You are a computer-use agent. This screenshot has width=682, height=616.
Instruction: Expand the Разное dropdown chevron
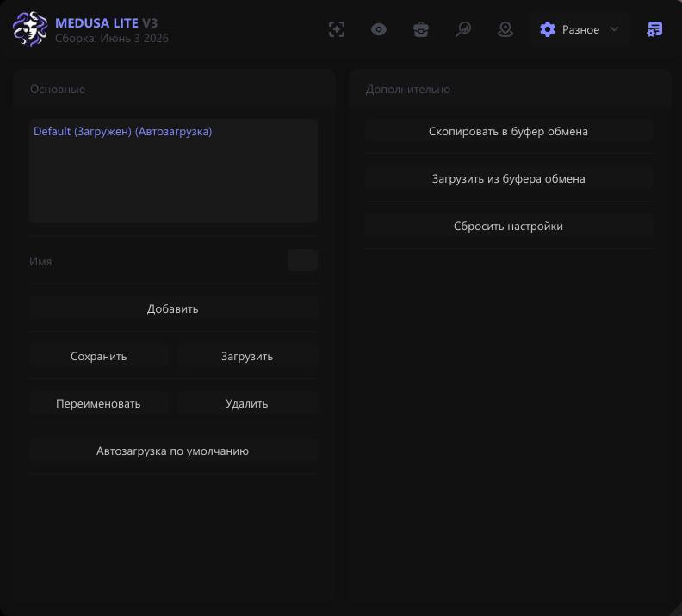click(x=614, y=29)
